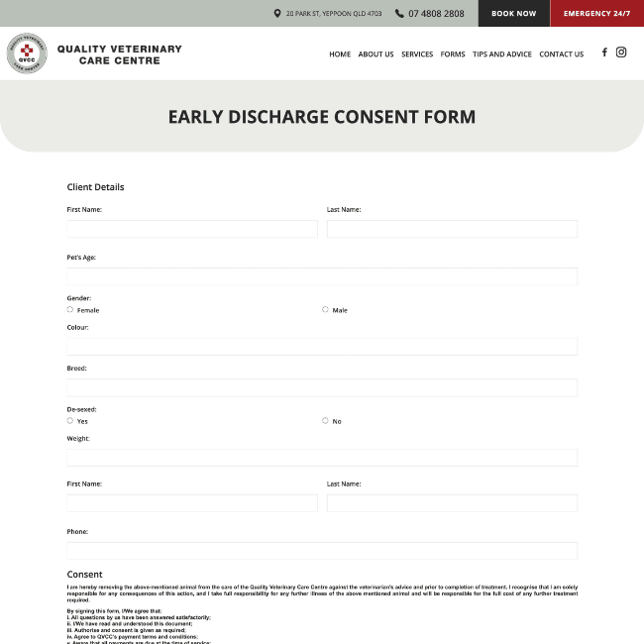This screenshot has height=644, width=644.
Task: Click the Colour input field
Action: coord(322,346)
